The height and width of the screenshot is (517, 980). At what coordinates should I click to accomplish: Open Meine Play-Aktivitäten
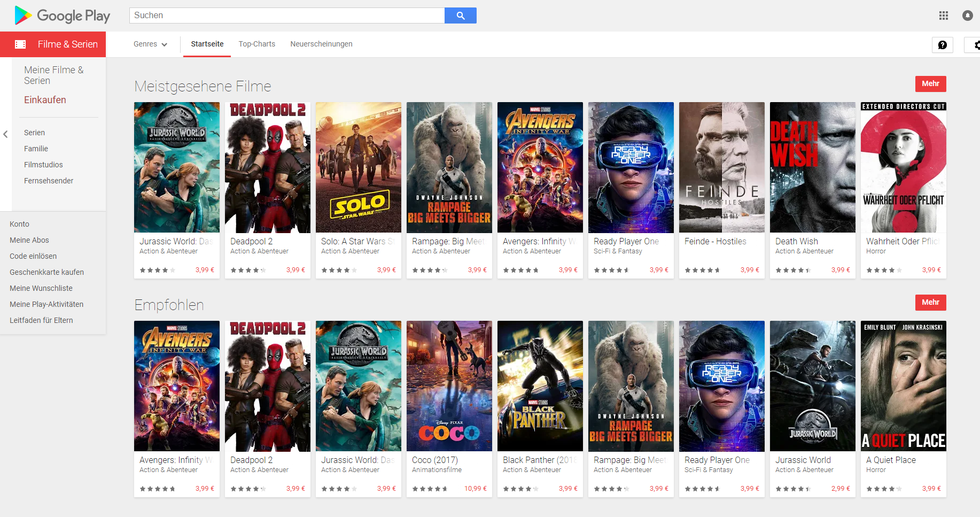point(46,304)
